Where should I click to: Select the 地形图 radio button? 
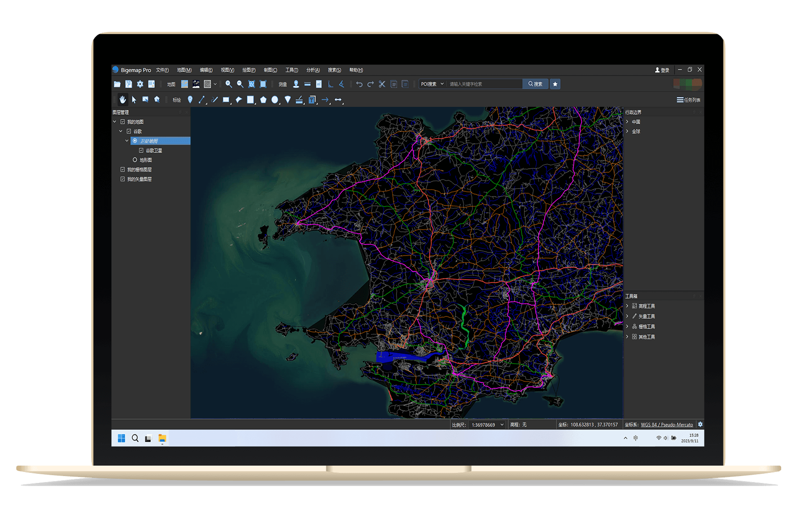(x=135, y=160)
